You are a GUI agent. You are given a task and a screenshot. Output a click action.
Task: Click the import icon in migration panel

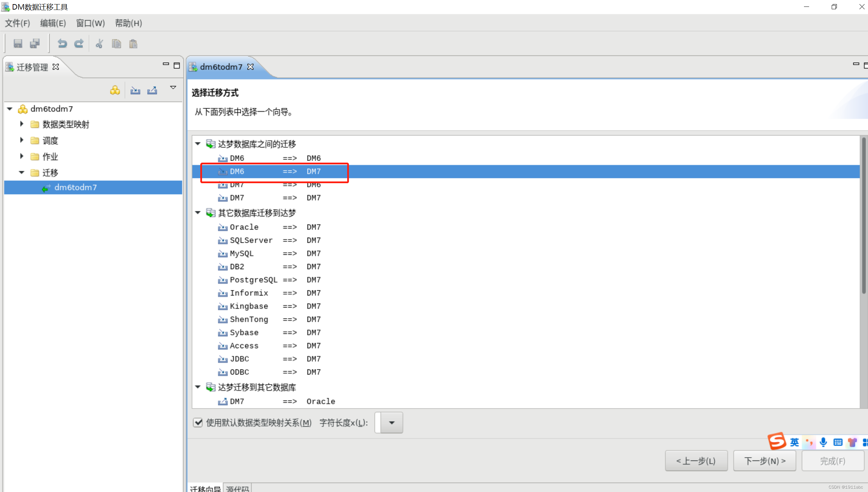135,90
